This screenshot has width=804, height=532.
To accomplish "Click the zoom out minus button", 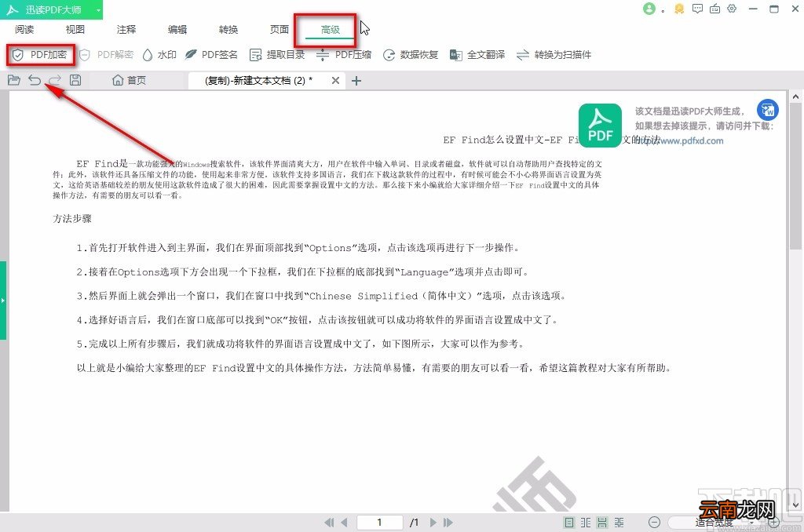I will click(x=654, y=523).
